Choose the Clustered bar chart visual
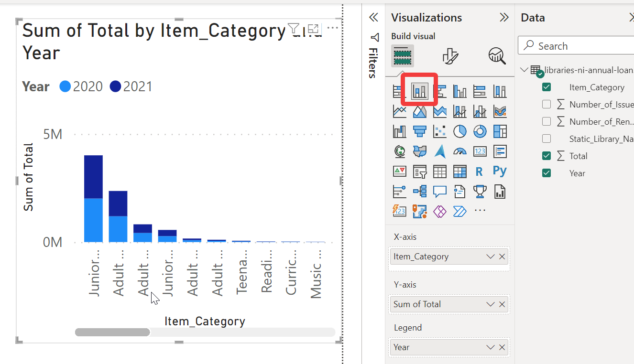 coord(439,91)
